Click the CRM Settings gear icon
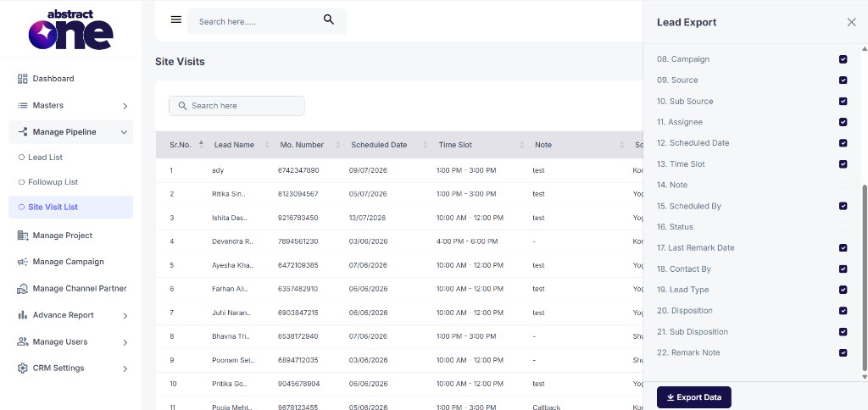The width and height of the screenshot is (868, 410). (x=23, y=368)
